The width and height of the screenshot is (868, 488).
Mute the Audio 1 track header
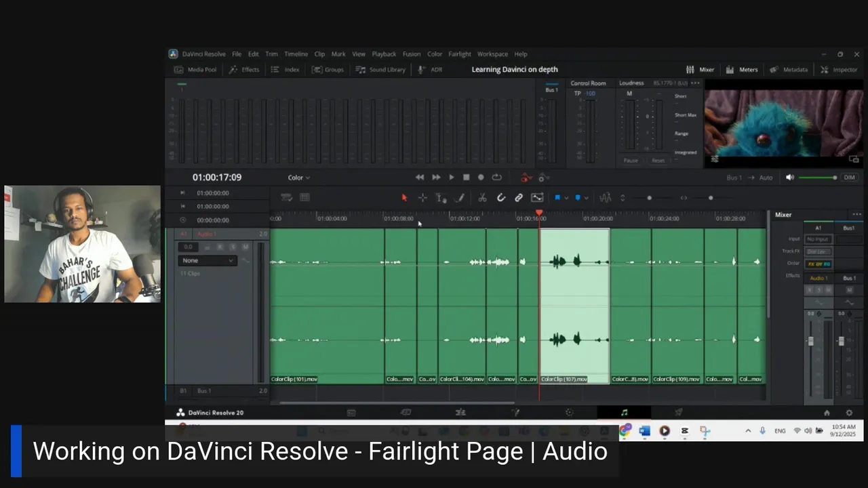point(245,247)
